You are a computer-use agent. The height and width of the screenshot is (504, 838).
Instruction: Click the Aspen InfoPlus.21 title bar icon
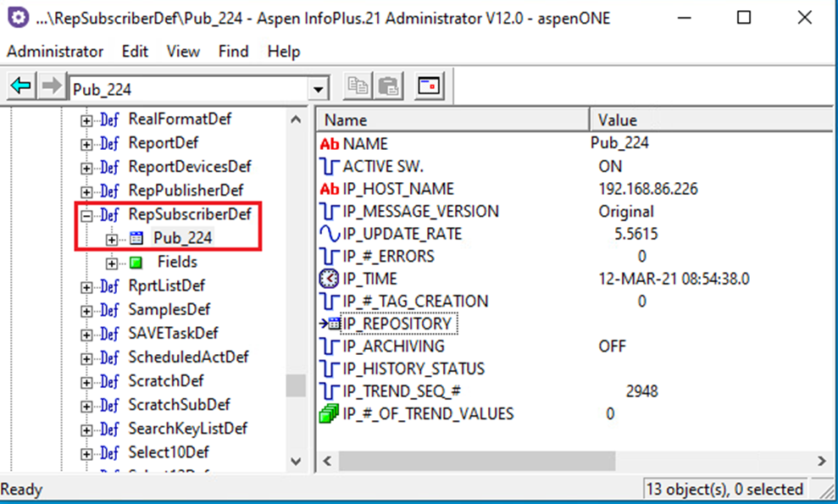(x=18, y=18)
